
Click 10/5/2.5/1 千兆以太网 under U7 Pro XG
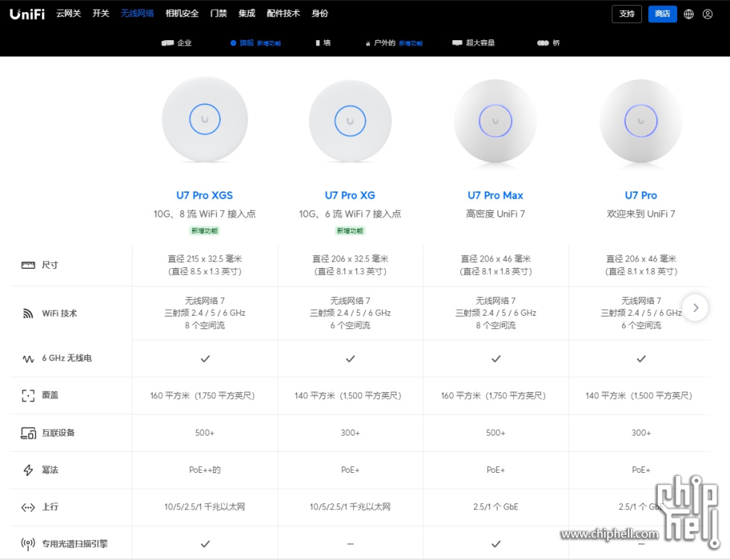click(x=350, y=507)
